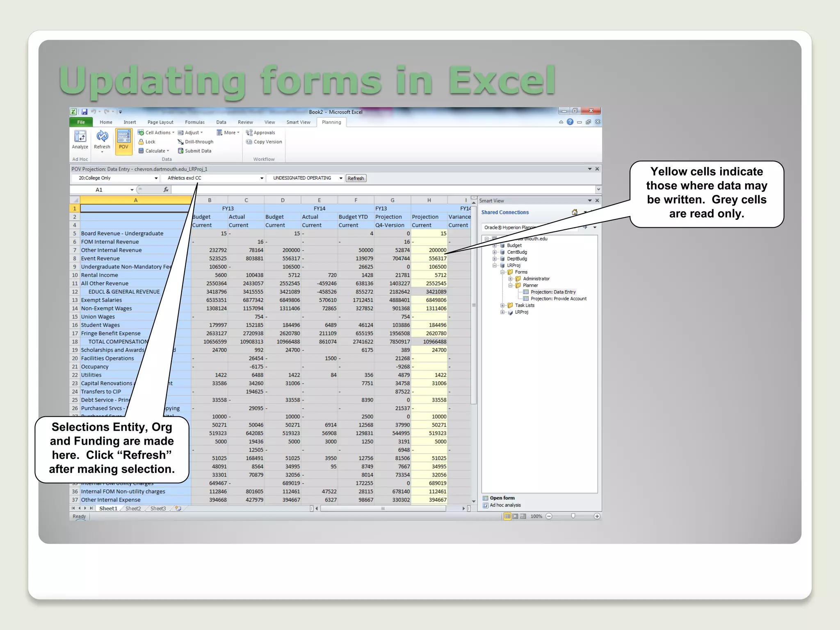Click cell containing Board Revenue - Undergraduate
Screen dimensions: 840x630
(x=135, y=233)
